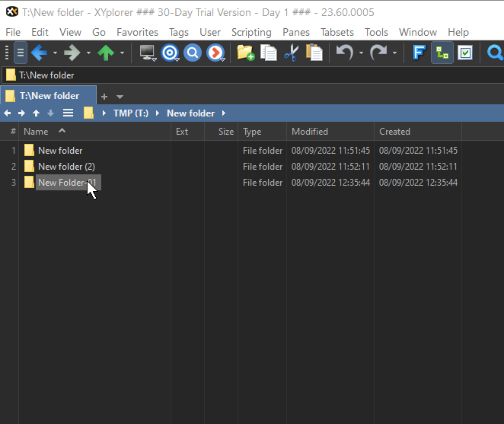The image size is (504, 424).
Task: Toggle the Visual Filter F icon
Action: click(419, 53)
